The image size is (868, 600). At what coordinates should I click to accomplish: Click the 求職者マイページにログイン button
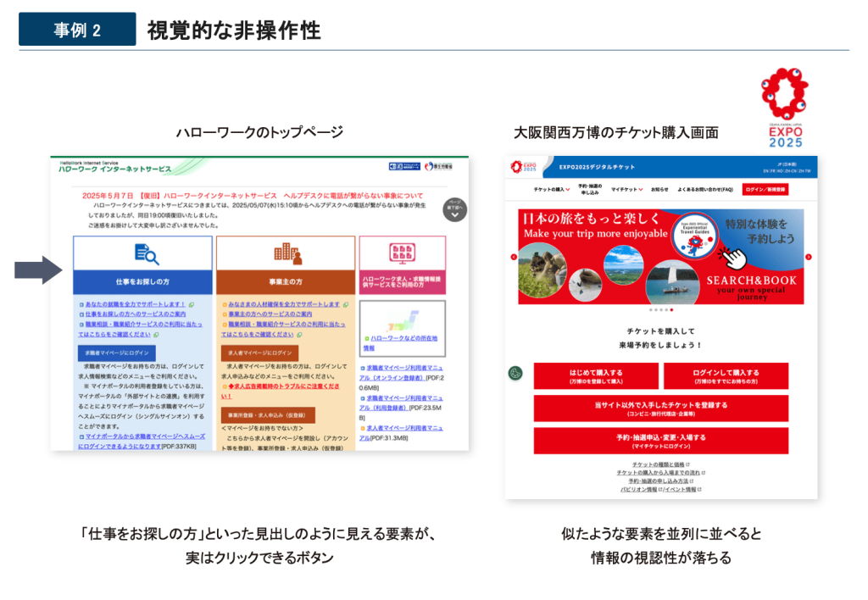pos(116,353)
